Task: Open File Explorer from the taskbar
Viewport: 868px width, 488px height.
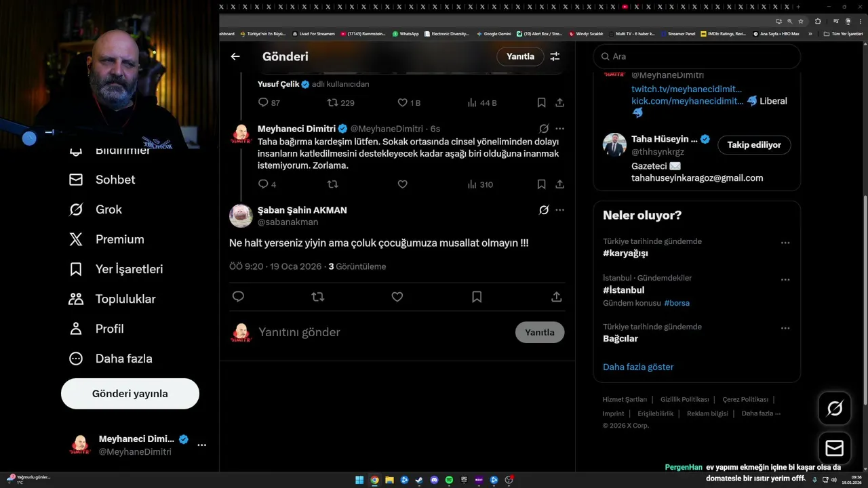Action: (x=389, y=480)
